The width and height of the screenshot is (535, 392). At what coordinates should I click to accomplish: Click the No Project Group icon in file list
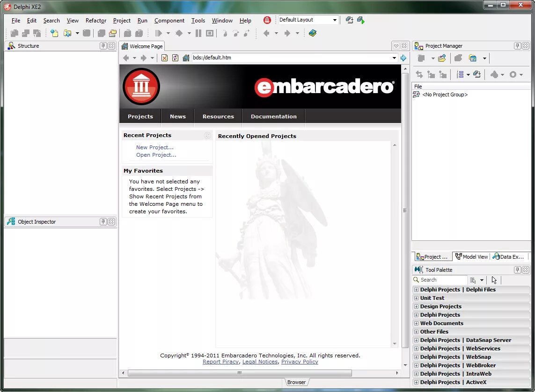416,94
